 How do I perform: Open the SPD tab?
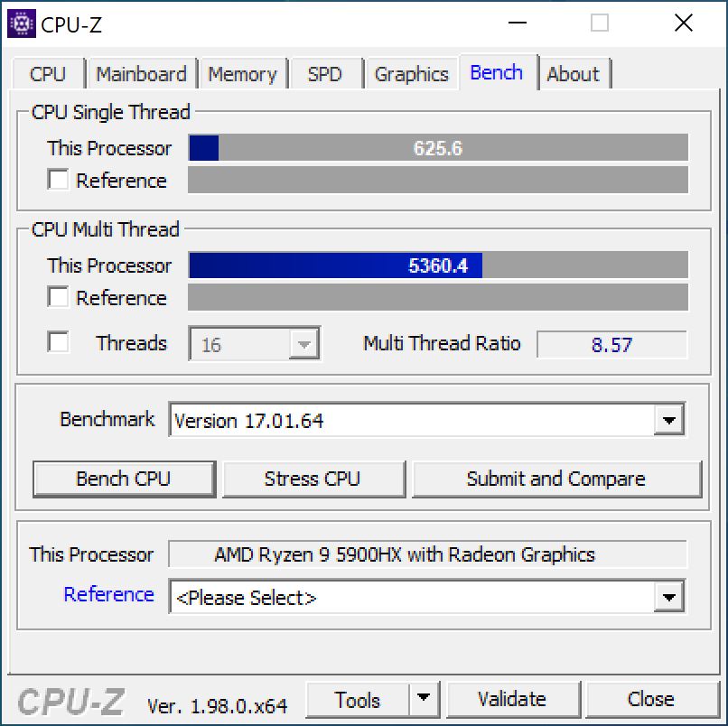pyautogui.click(x=325, y=74)
